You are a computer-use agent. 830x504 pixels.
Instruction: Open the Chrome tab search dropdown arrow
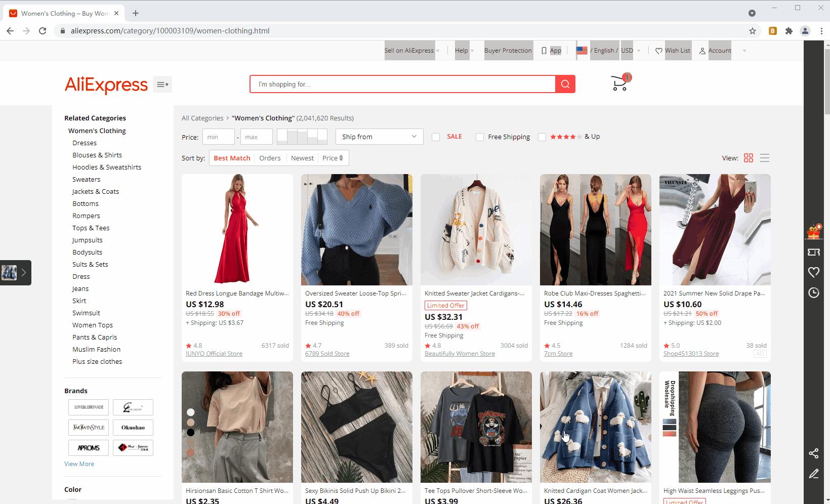tap(752, 13)
